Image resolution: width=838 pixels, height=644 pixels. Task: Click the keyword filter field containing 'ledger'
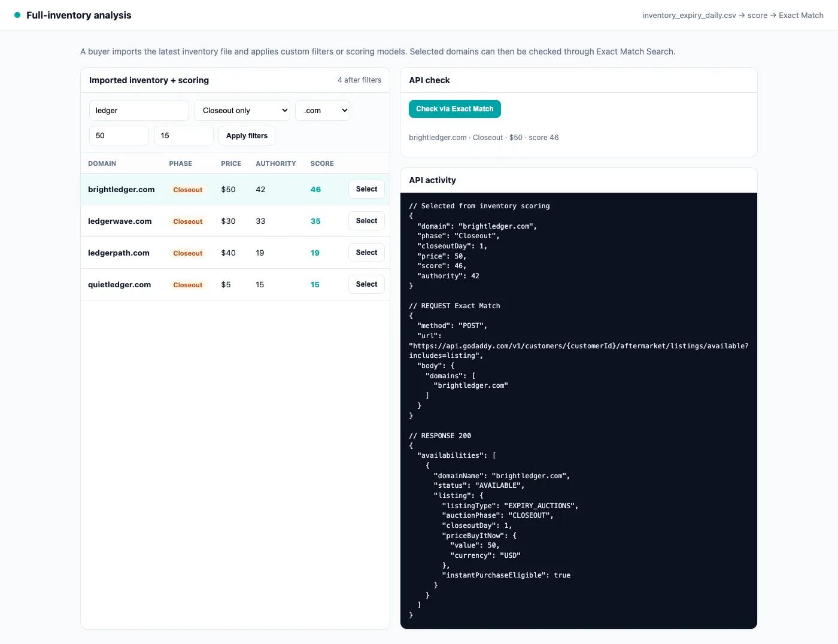(x=139, y=111)
